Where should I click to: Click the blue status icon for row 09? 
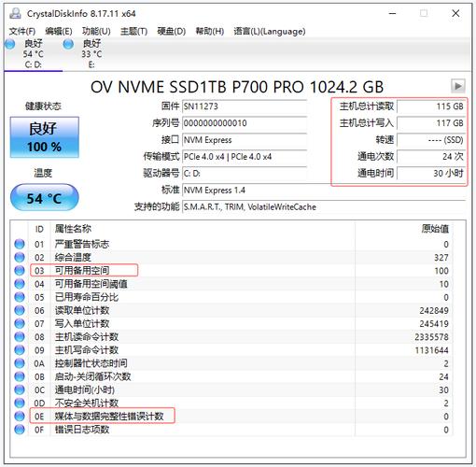[20, 350]
